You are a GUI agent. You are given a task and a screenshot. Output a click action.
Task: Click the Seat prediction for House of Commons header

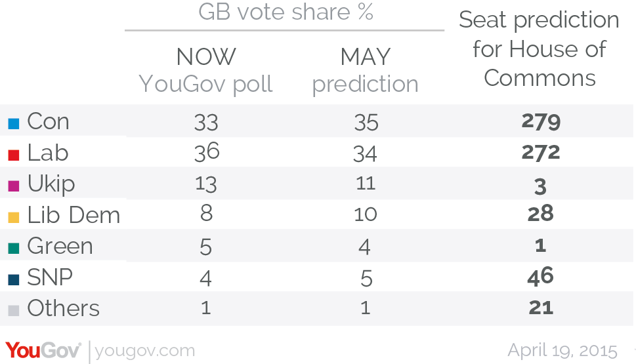point(539,49)
